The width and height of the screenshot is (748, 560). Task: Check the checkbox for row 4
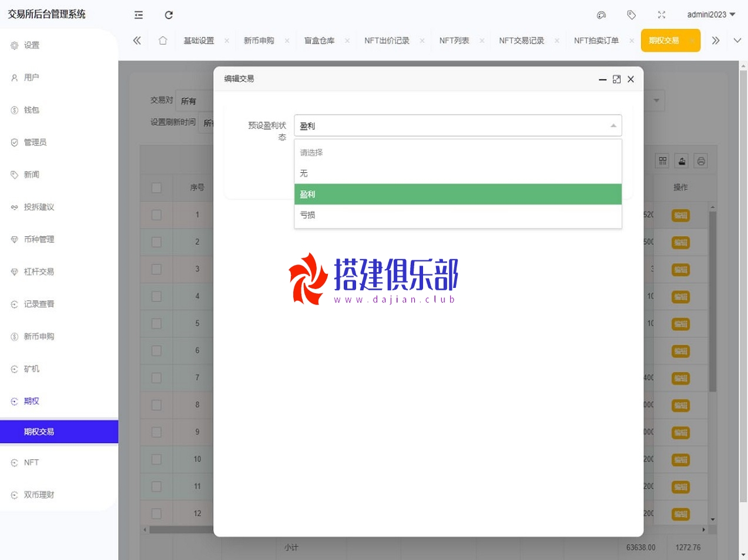point(156,296)
